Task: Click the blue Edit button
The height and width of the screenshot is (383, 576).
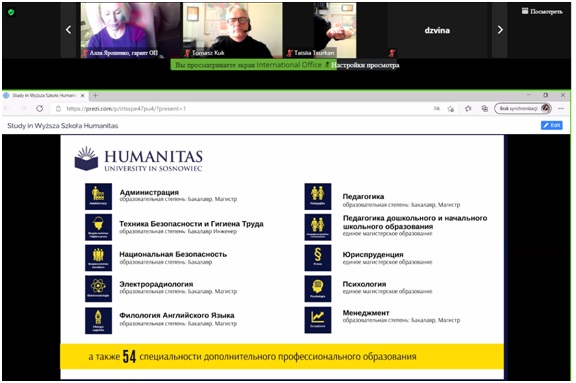Action: pos(551,125)
